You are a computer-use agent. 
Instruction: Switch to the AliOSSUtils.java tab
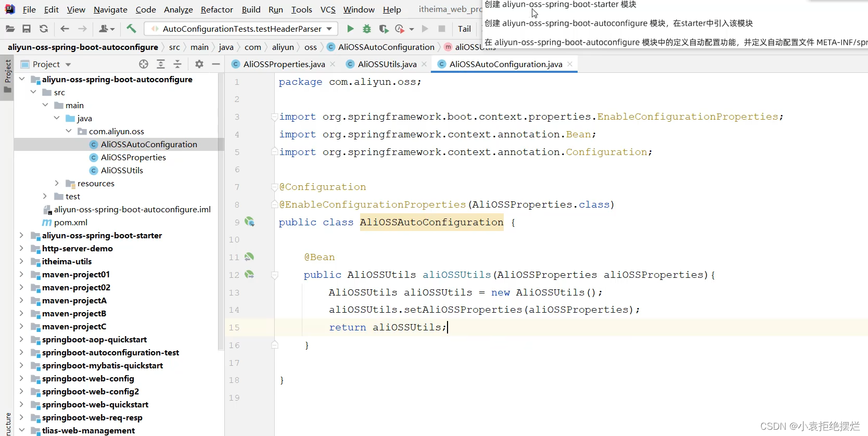(387, 64)
